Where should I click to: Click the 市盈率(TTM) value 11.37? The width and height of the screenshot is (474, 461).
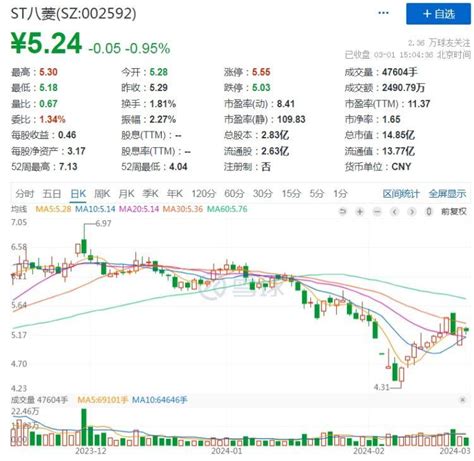click(419, 104)
